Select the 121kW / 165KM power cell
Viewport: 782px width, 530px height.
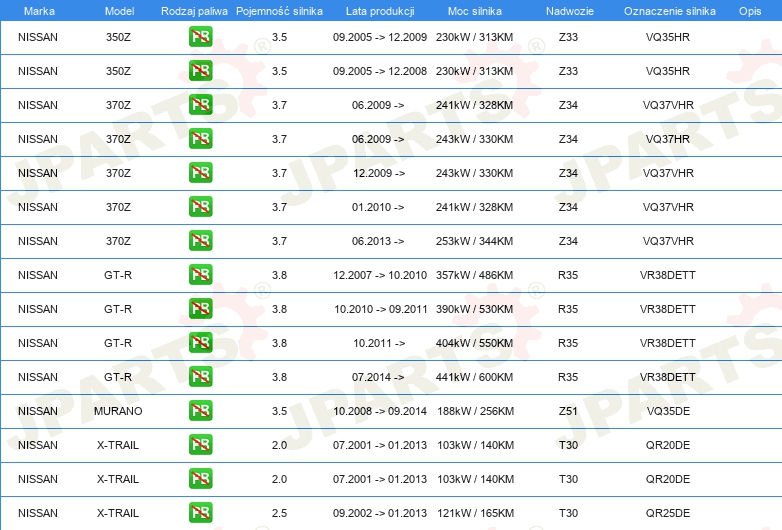pyautogui.click(x=476, y=513)
